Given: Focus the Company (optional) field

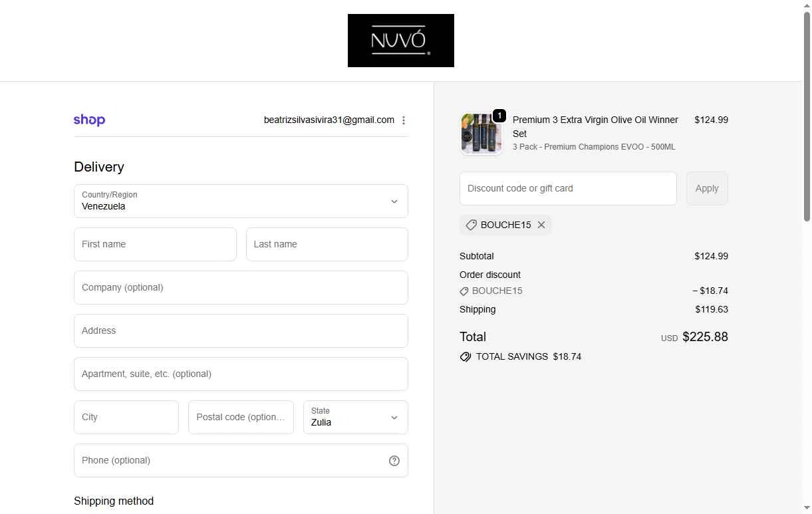Looking at the screenshot, I should pyautogui.click(x=241, y=287).
